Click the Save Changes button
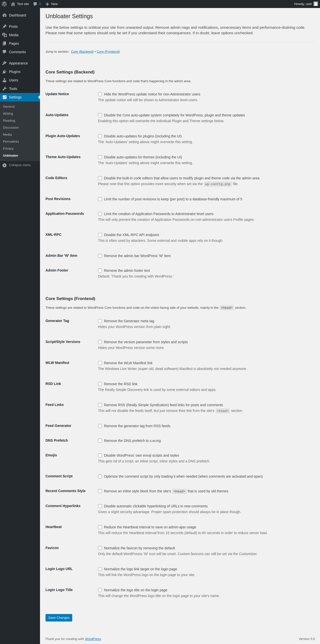Viewport: 320px width, 644px height. click(x=59, y=618)
